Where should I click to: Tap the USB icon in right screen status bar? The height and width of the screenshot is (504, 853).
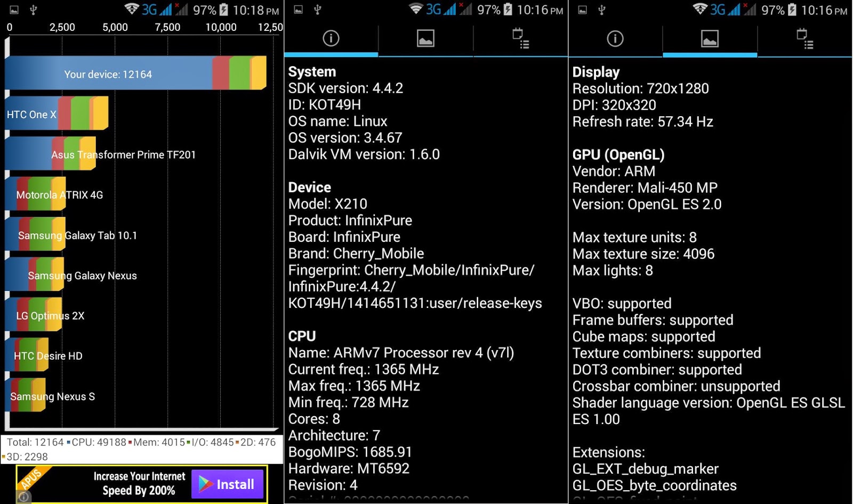tap(601, 10)
